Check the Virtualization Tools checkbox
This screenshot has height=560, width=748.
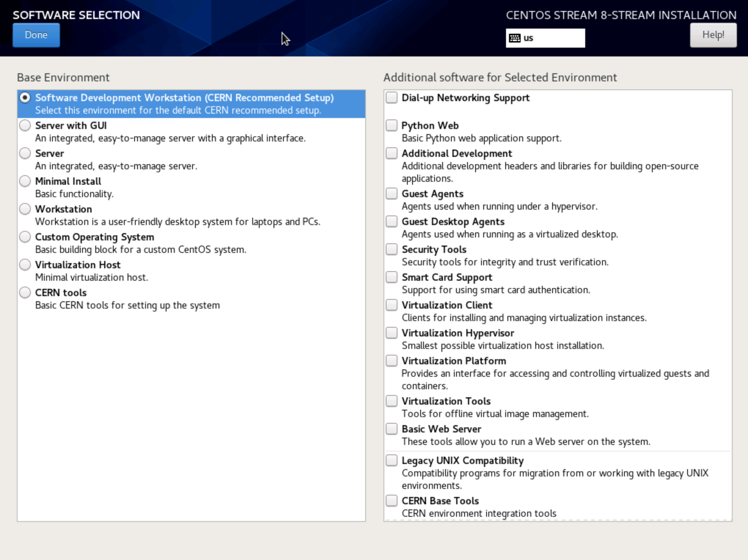click(392, 401)
